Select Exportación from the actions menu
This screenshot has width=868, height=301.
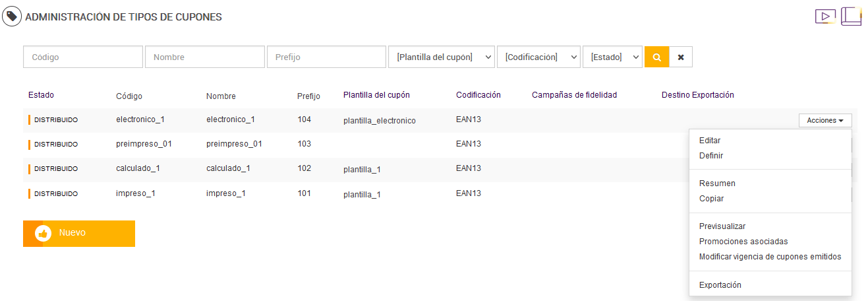[720, 285]
